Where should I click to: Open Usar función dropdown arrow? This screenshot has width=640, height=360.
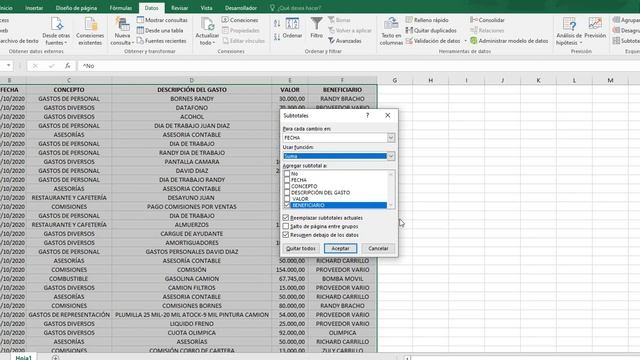point(391,156)
